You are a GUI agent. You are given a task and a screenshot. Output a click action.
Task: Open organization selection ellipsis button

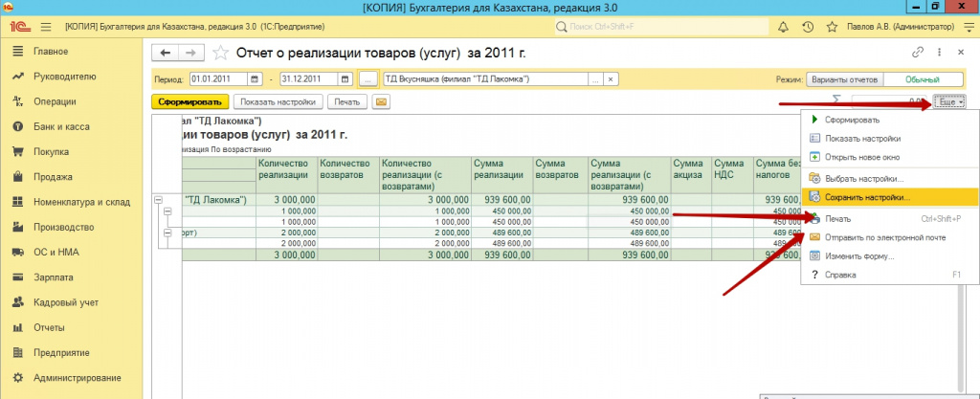(595, 79)
